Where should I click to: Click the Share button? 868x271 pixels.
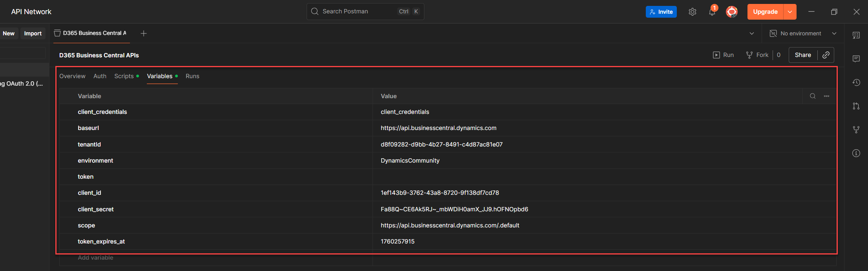pos(803,55)
